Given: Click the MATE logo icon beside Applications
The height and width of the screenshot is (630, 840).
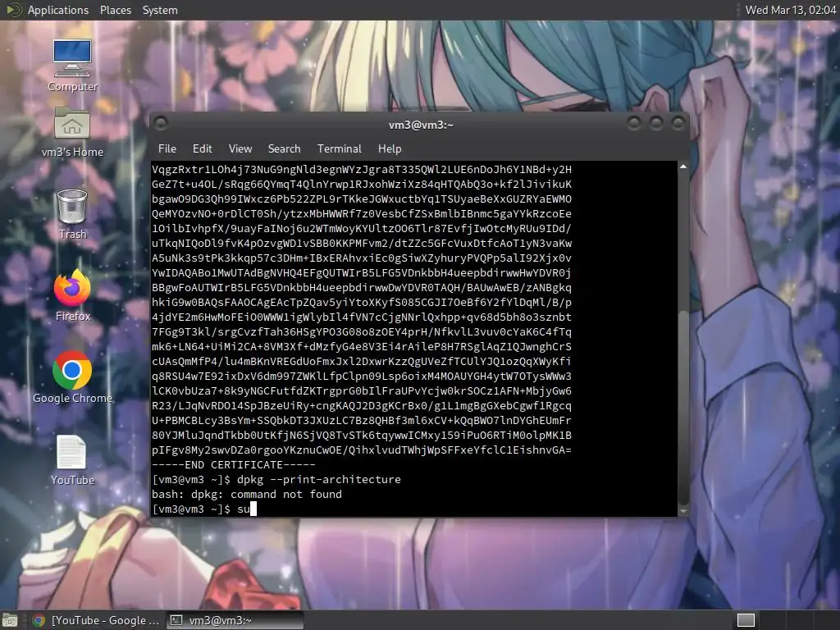Looking at the screenshot, I should pyautogui.click(x=14, y=10).
